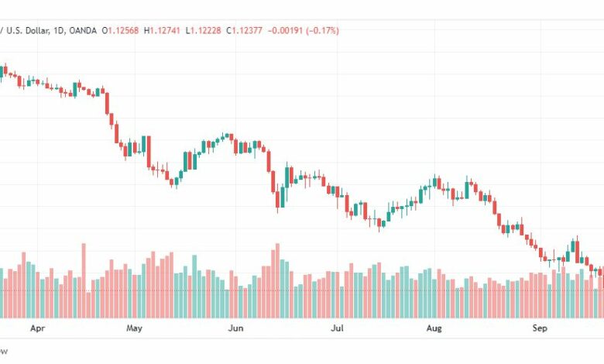Click the peak green candle in early August
604x364 pixels.
[x=434, y=181]
